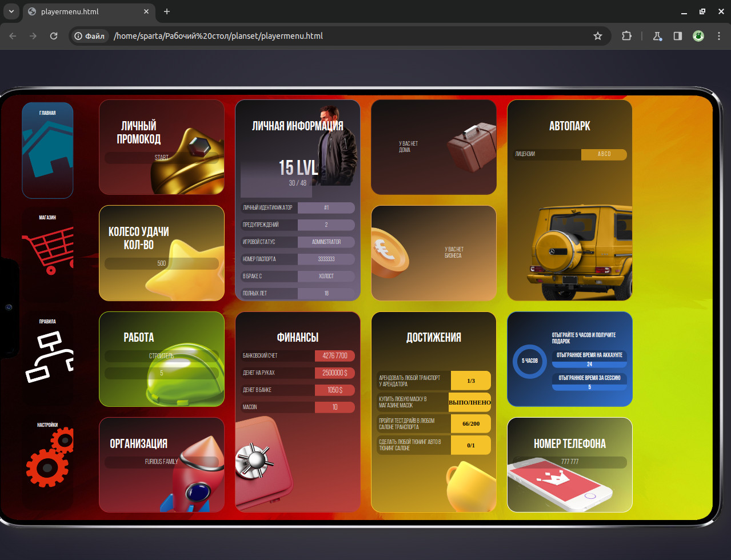
Task: Click the 2500000 $ cash on hand value
Action: point(335,373)
